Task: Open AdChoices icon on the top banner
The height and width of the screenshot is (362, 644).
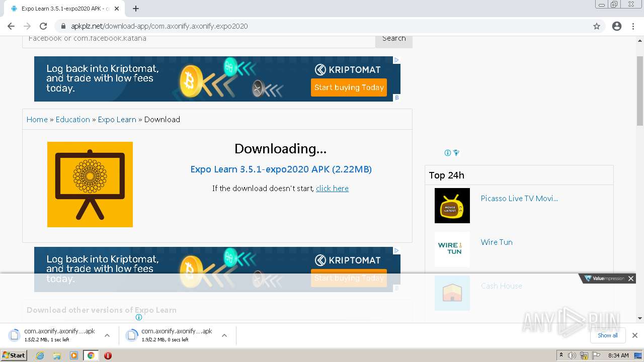Action: (x=396, y=60)
